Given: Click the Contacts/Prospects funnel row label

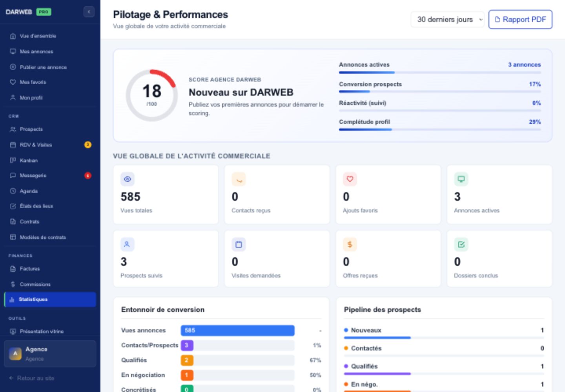Looking at the screenshot, I should [x=149, y=345].
